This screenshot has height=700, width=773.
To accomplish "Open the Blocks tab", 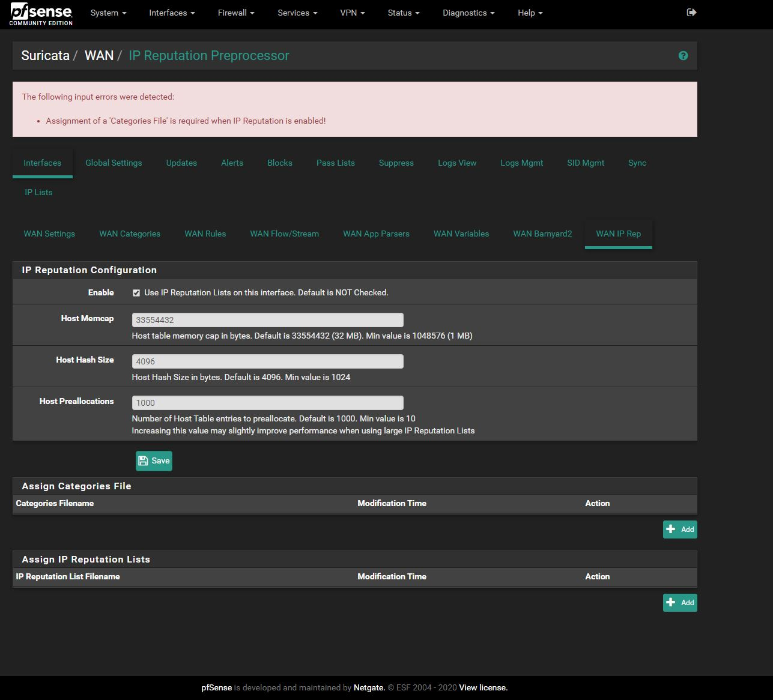I will point(280,163).
